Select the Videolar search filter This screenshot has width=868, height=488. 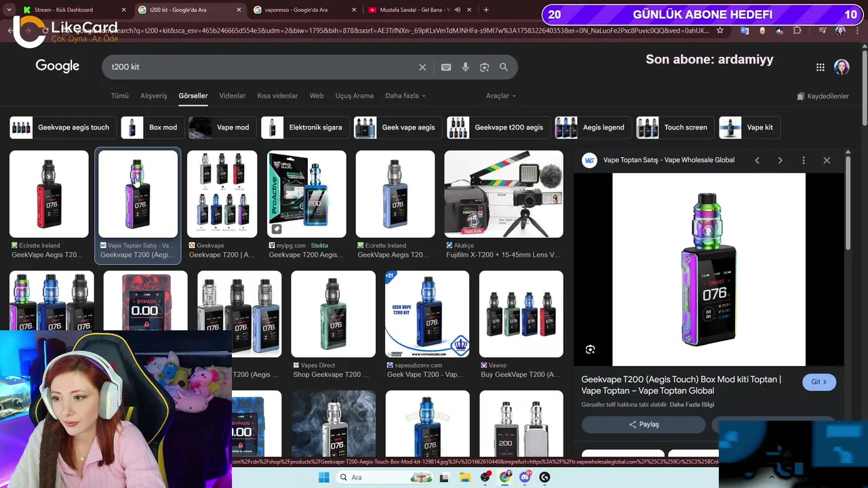pyautogui.click(x=233, y=96)
